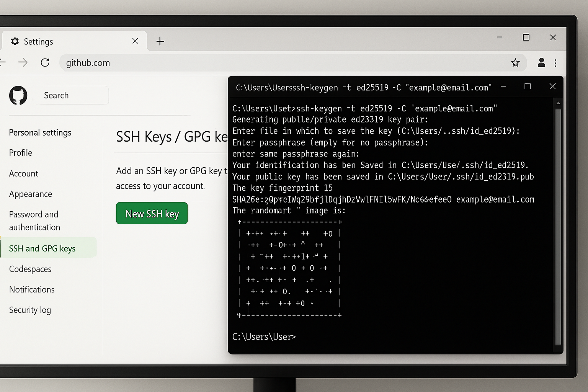Open a new browser tab
This screenshot has width=588, height=392.
[160, 41]
